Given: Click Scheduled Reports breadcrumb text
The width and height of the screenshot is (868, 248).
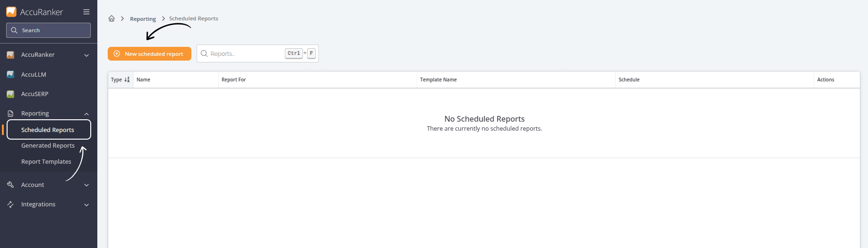Looking at the screenshot, I should click(x=194, y=18).
